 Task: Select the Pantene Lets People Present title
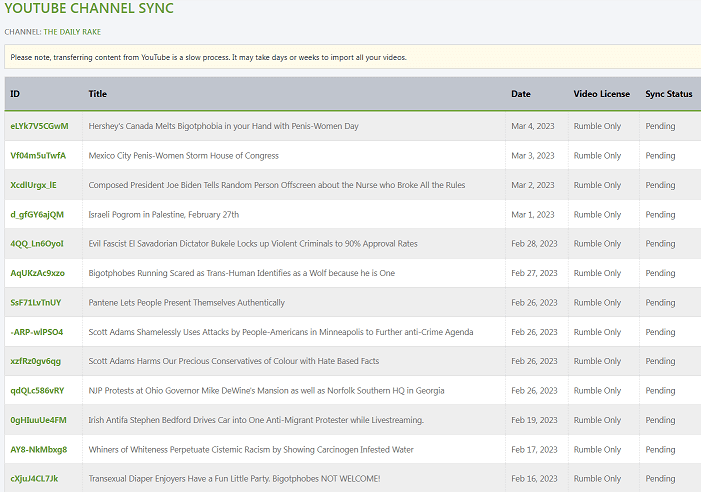[x=186, y=303]
